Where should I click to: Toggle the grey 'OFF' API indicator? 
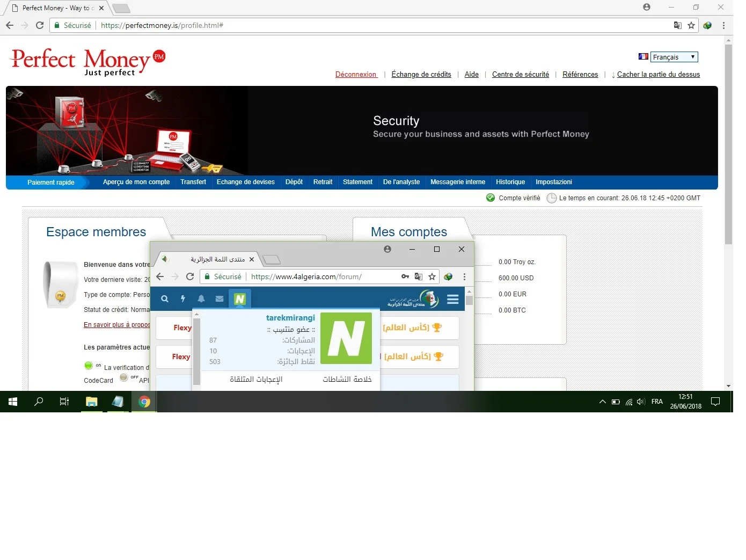pyautogui.click(x=124, y=377)
